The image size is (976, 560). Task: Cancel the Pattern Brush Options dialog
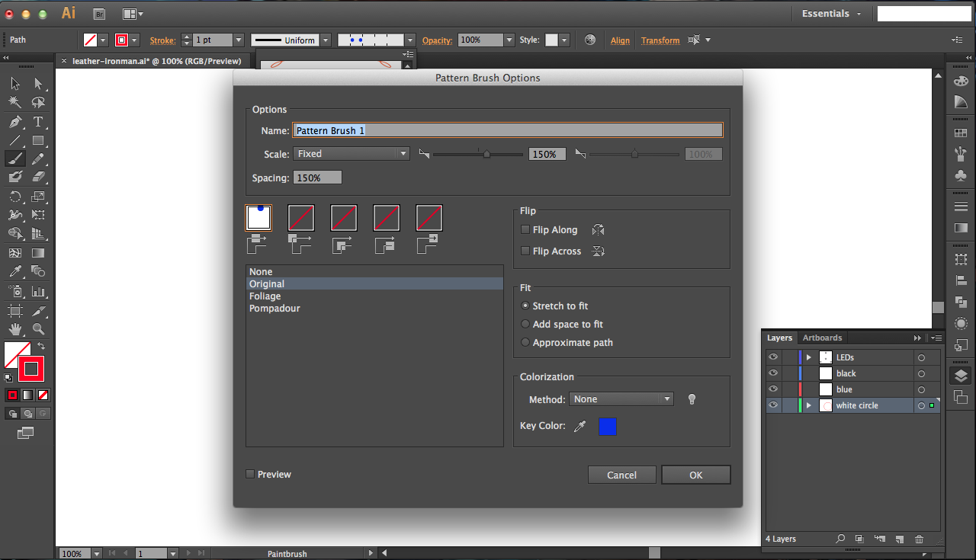tap(622, 475)
